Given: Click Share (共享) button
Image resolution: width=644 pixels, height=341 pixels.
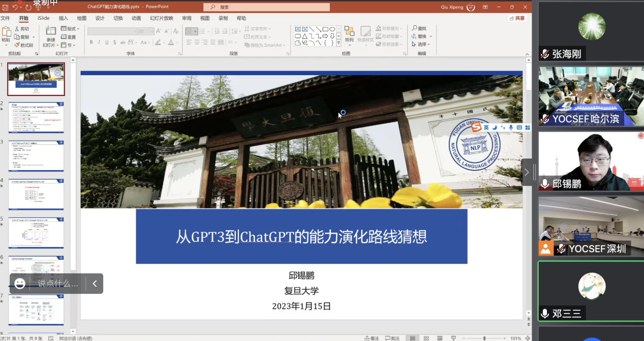Looking at the screenshot, I should 517,18.
